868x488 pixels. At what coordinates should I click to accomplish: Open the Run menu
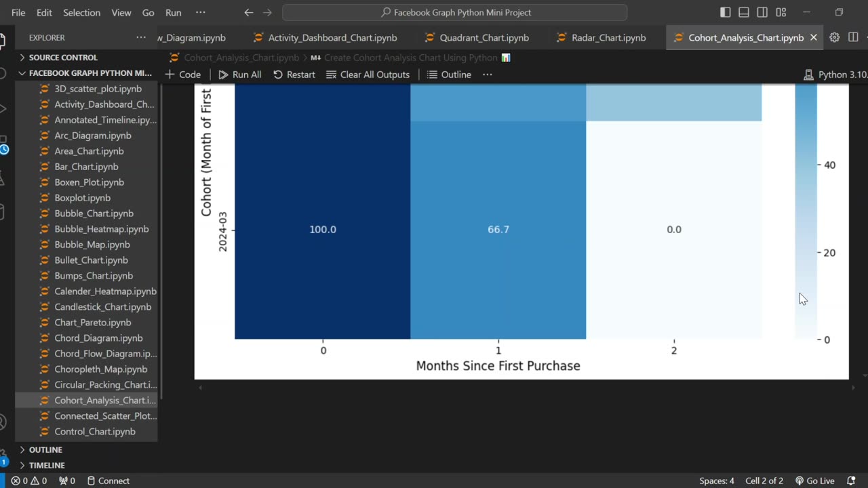pyautogui.click(x=174, y=12)
